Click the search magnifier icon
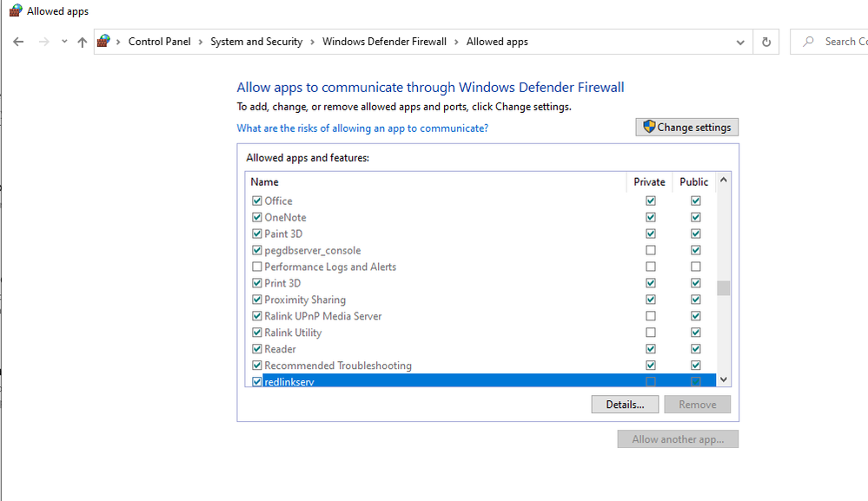868x501 pixels. click(x=809, y=42)
